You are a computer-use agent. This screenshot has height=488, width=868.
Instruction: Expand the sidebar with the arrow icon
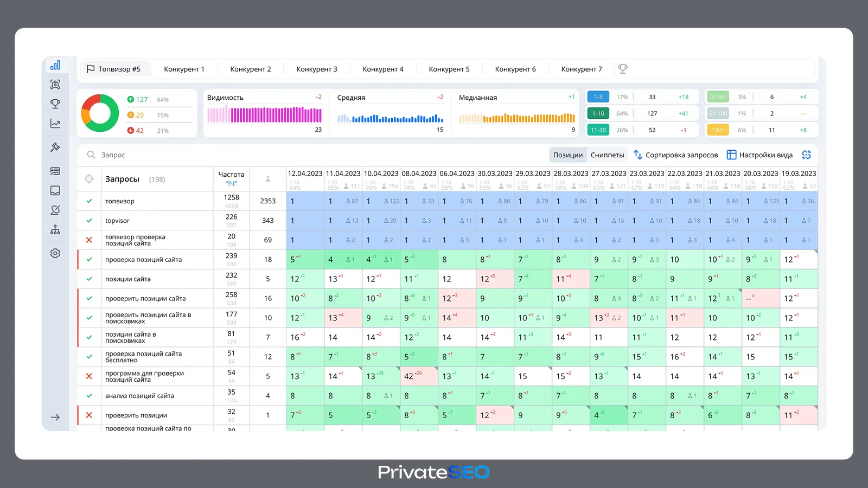(55, 418)
